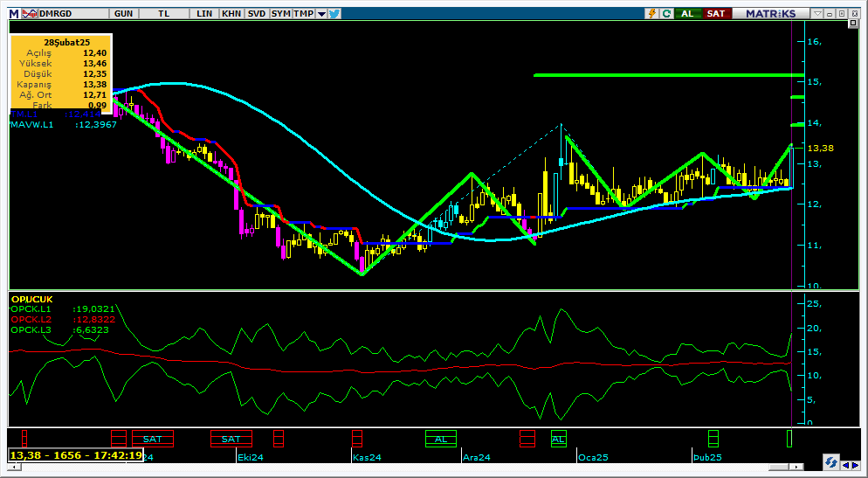Click the Açılış value 12,40

click(94, 52)
